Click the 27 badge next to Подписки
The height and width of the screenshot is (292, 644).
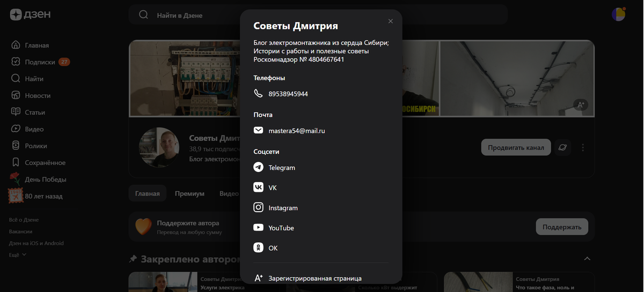coord(64,62)
